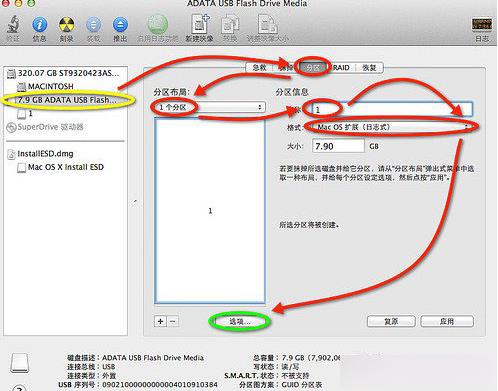Image resolution: width=498 pixels, height=391 pixels.
Task: Open the Mac OS Extended format dropdown
Action: (x=392, y=127)
